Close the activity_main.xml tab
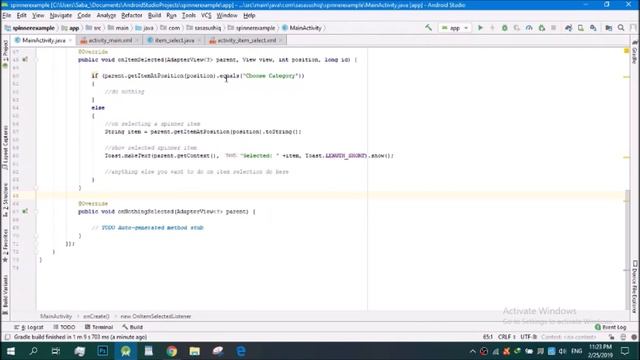The width and height of the screenshot is (640, 360). click(137, 40)
